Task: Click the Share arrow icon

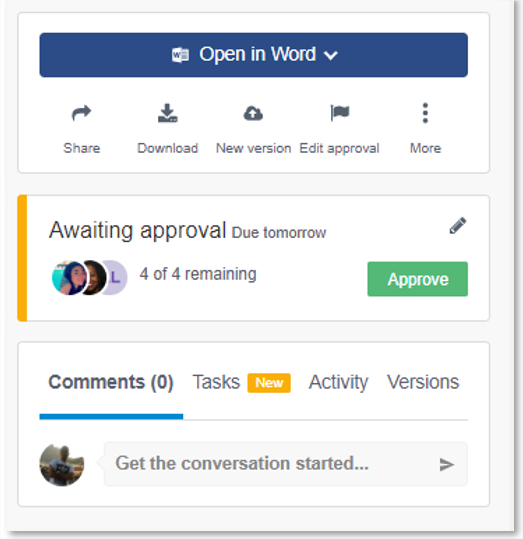Action: 81,113
